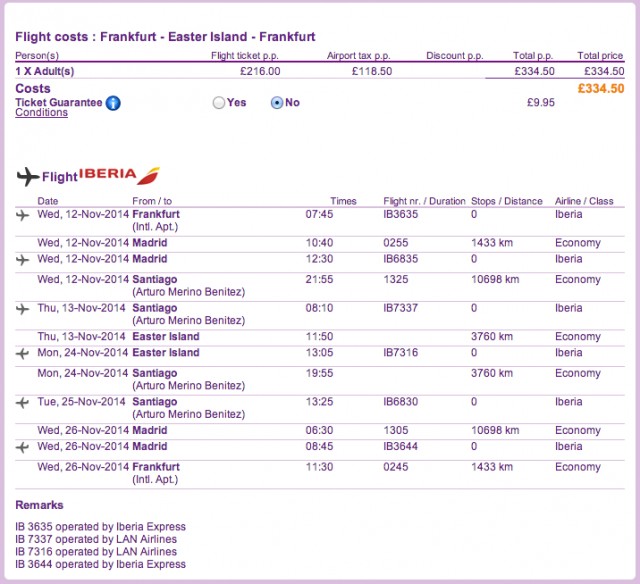
Task: Click flight number IB7316
Action: 400,353
